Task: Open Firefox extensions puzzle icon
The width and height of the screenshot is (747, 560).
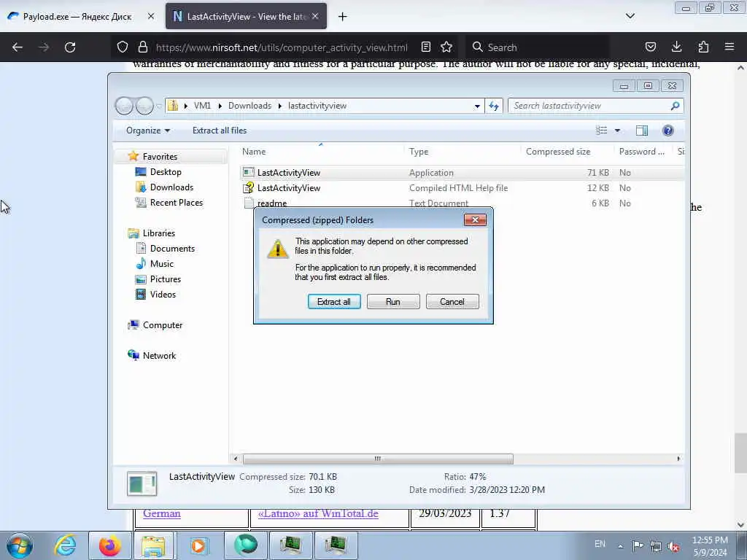Action: (703, 47)
